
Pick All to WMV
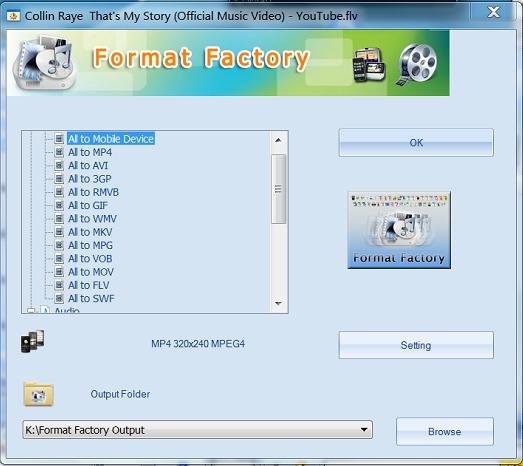[92, 219]
